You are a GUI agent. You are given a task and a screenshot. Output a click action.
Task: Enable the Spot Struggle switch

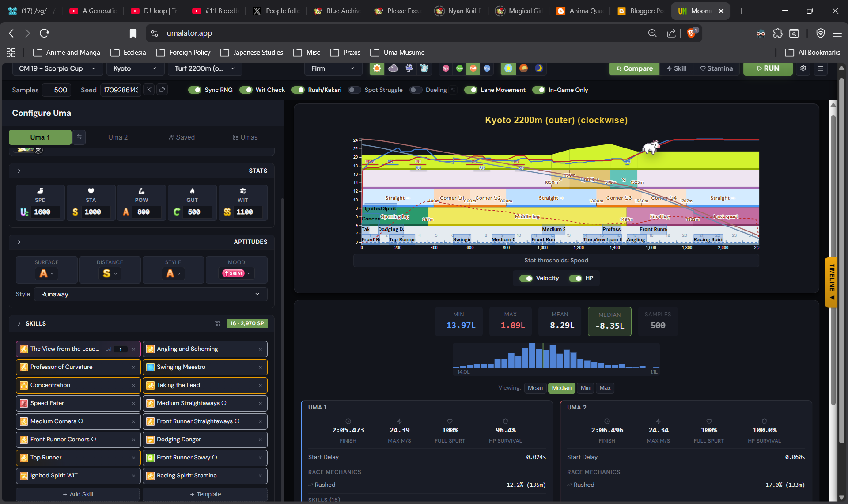click(x=354, y=90)
